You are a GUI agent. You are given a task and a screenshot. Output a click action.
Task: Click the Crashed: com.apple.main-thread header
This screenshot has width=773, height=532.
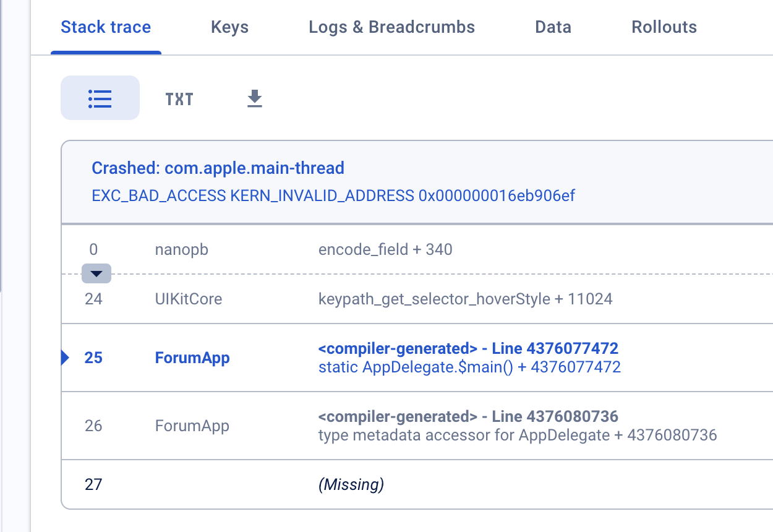(218, 168)
